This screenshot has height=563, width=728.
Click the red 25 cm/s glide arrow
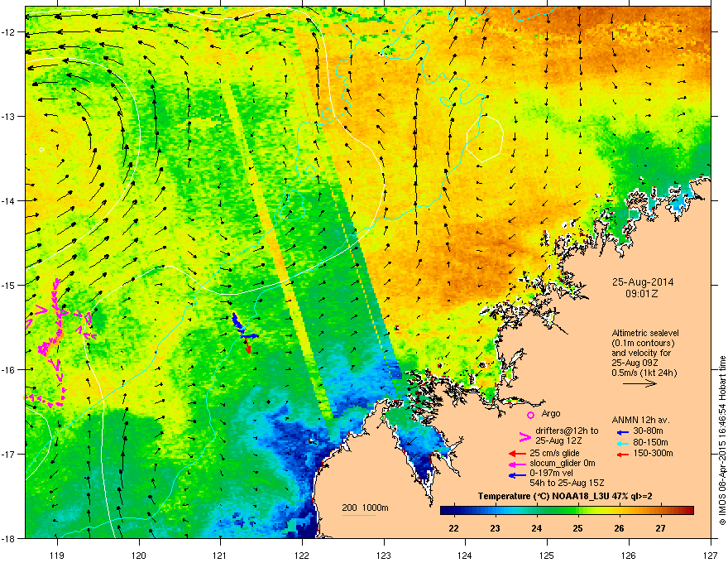click(517, 454)
